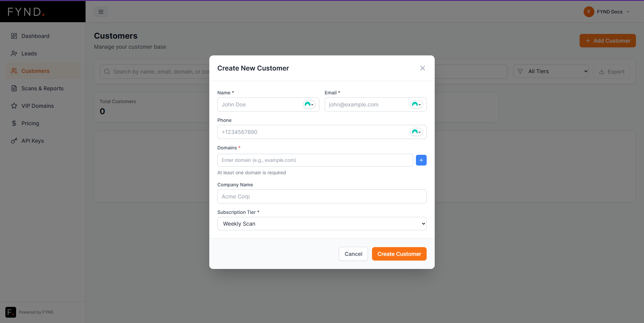Cancel the Create New Customer dialog

353,254
